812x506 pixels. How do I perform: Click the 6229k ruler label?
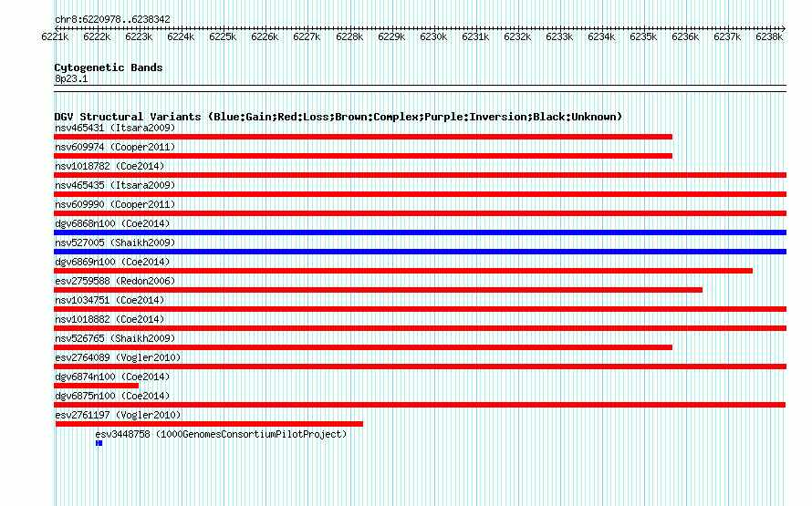coord(391,36)
